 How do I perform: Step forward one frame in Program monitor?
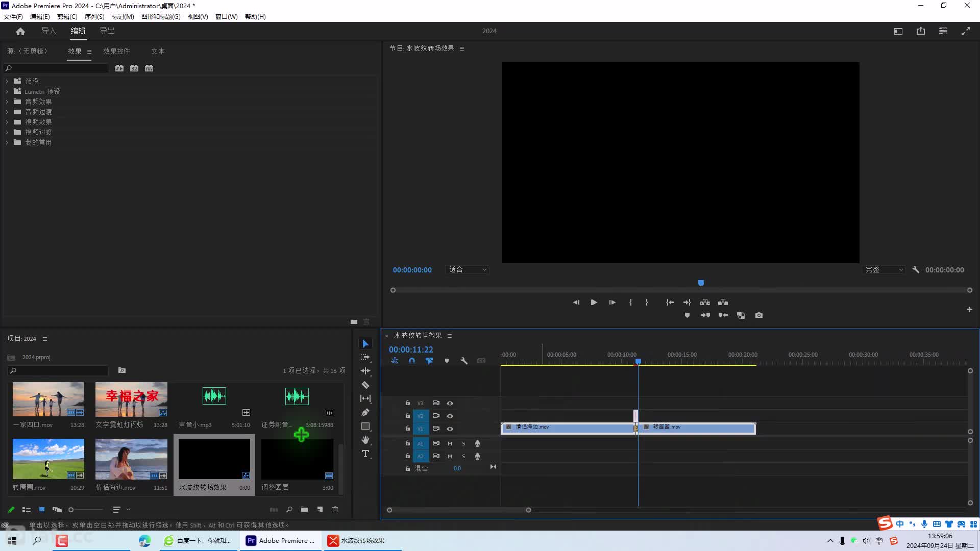(612, 303)
